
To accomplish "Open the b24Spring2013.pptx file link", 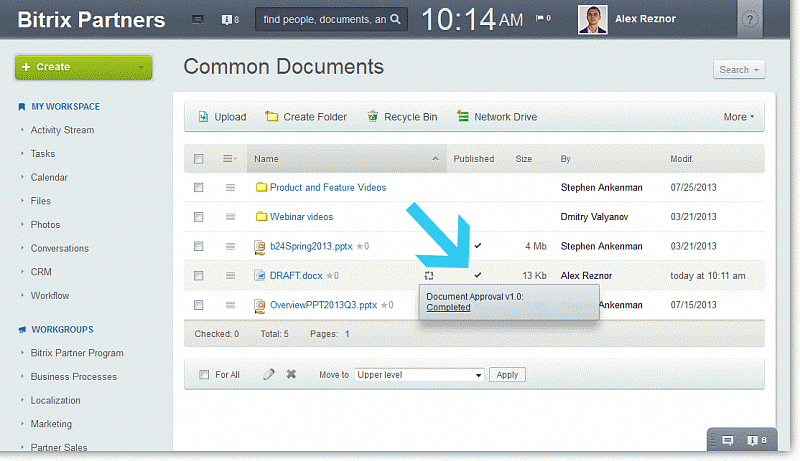I will click(x=311, y=246).
